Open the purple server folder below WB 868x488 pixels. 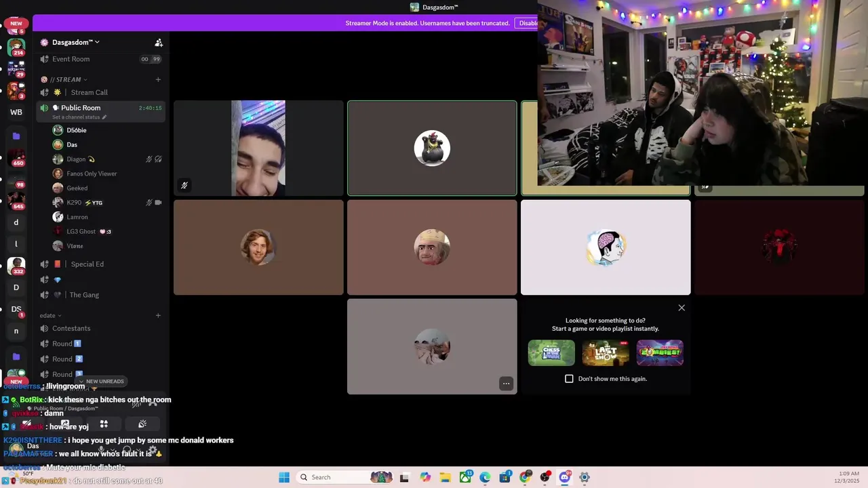16,136
